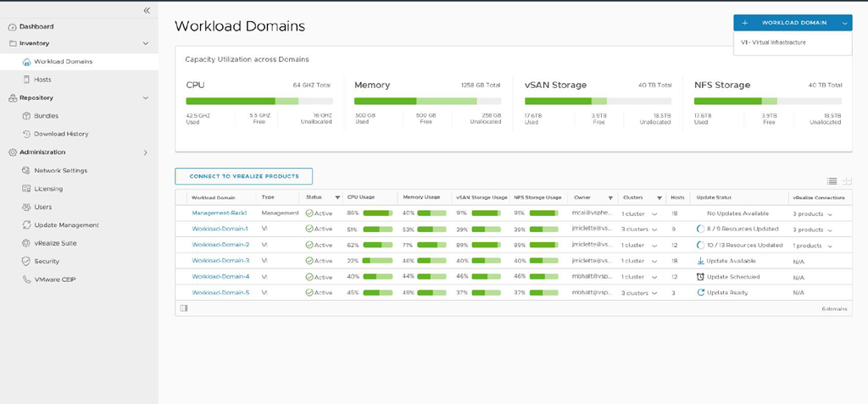Image resolution: width=868 pixels, height=404 pixels.
Task: Open the Workload Domain button dropdown arrow
Action: [844, 23]
